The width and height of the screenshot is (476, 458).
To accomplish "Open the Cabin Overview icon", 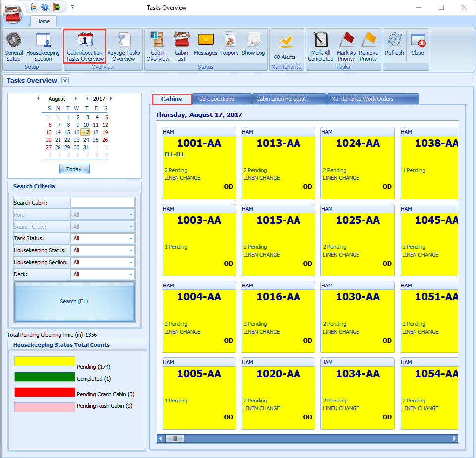I will coord(158,46).
